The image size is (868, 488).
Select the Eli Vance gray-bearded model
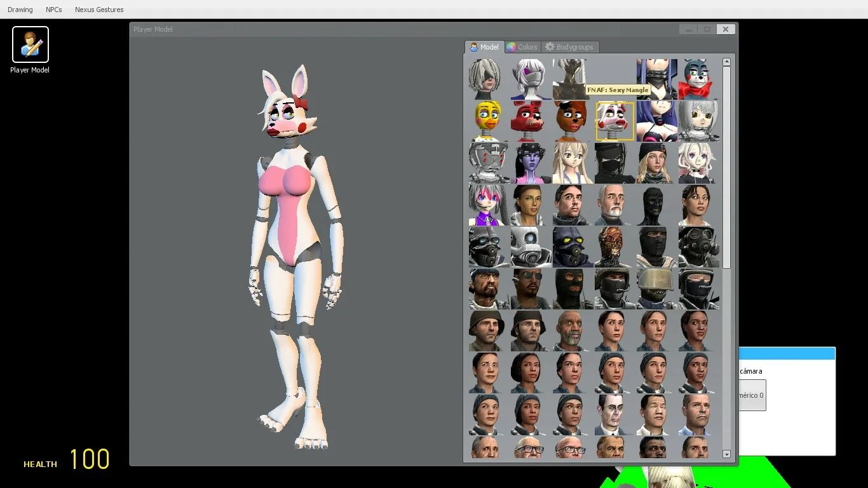[573, 330]
